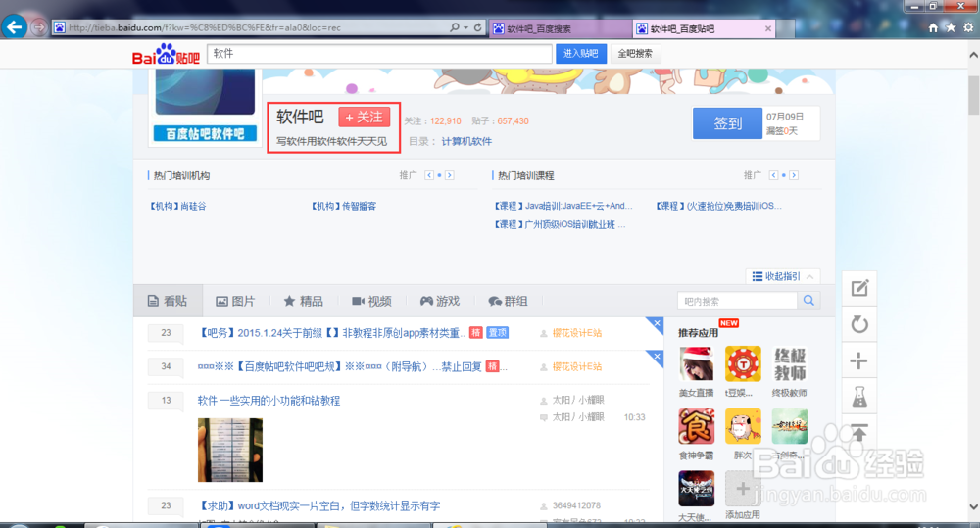
Task: Open the 胖次 cartoon app icon
Action: [x=743, y=426]
